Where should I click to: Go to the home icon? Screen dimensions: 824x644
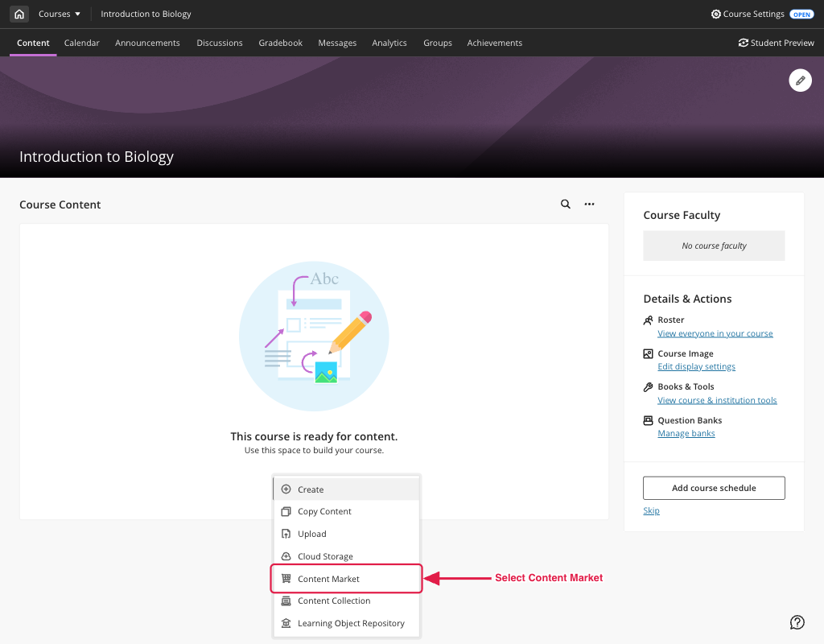click(19, 14)
